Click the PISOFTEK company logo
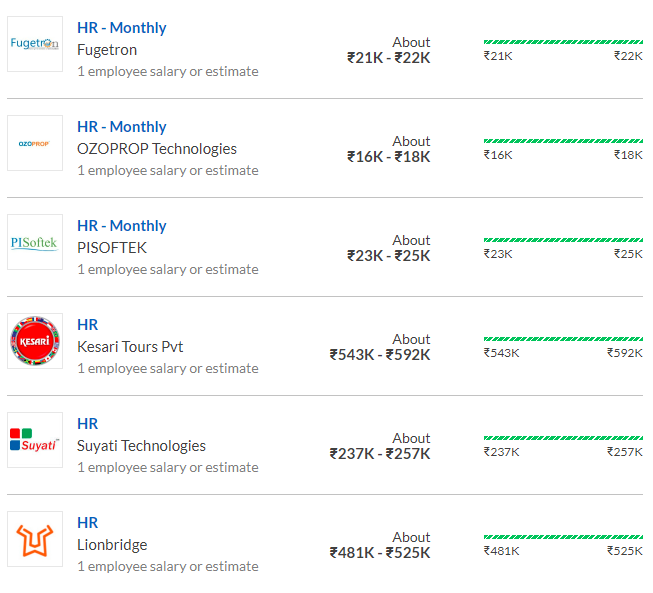Viewport: 653px width, 593px height. pyautogui.click(x=35, y=242)
